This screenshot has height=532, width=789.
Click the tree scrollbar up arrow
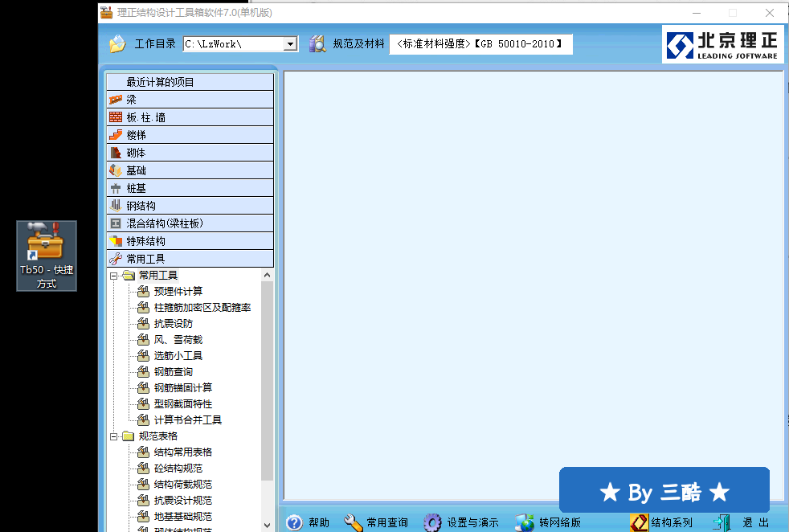click(268, 276)
